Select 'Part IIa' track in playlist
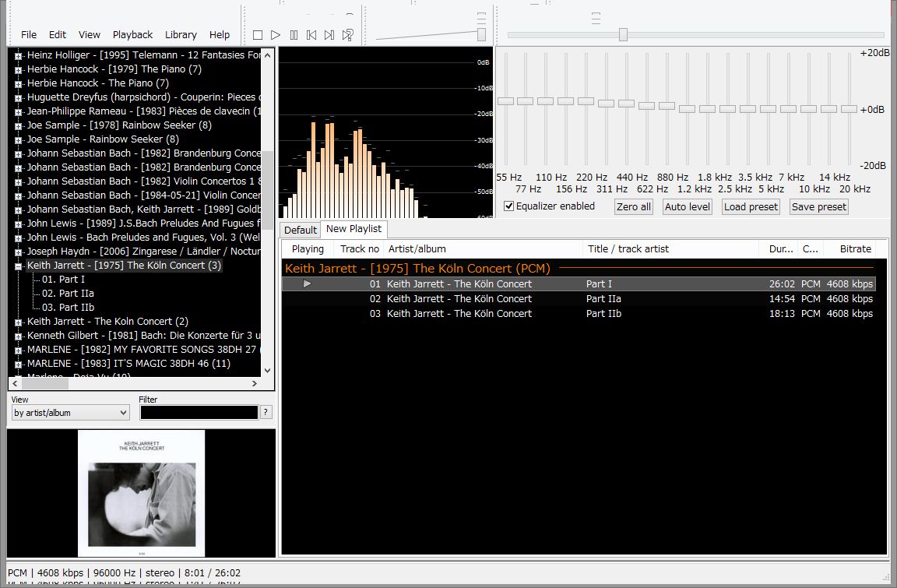This screenshot has width=897, height=588. coord(603,299)
